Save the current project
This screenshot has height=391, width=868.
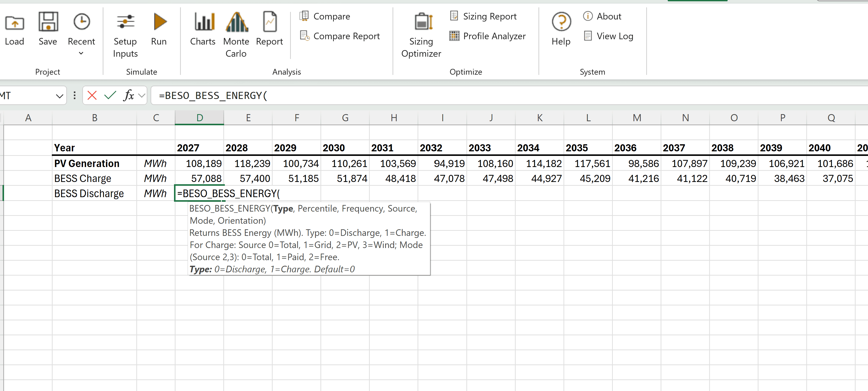(47, 30)
